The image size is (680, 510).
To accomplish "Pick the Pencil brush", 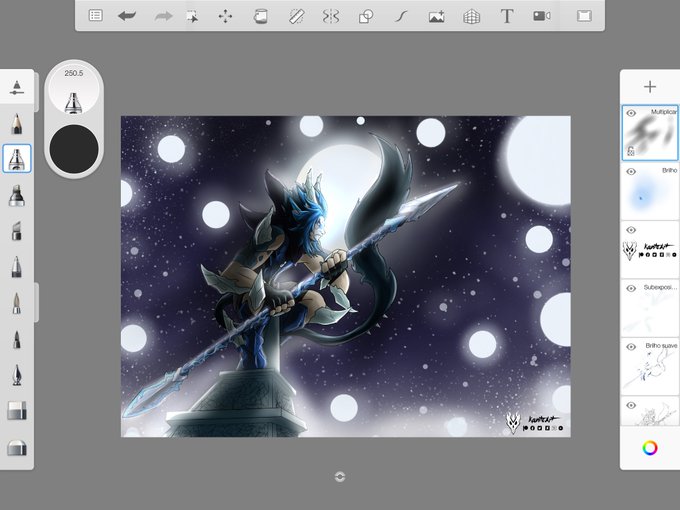I will [16, 124].
